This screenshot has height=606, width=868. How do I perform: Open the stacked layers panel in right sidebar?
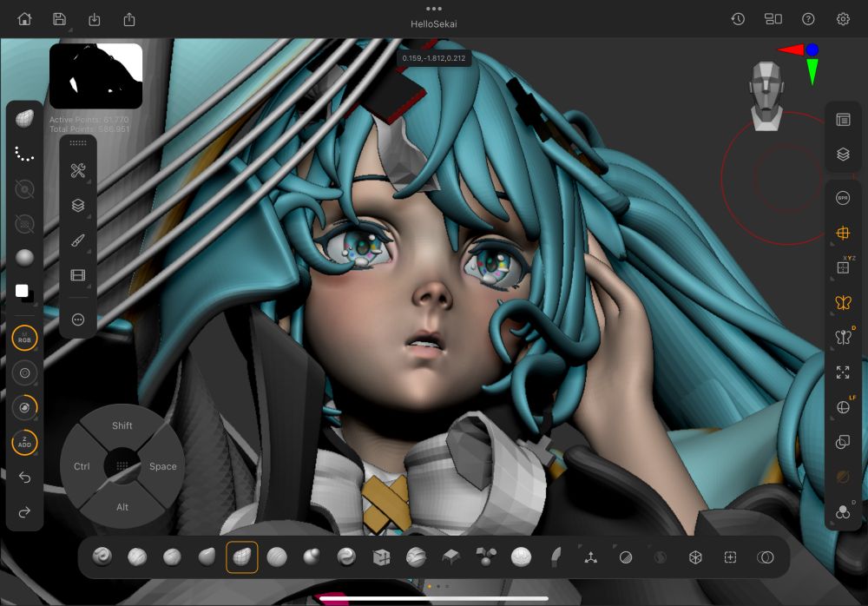843,154
